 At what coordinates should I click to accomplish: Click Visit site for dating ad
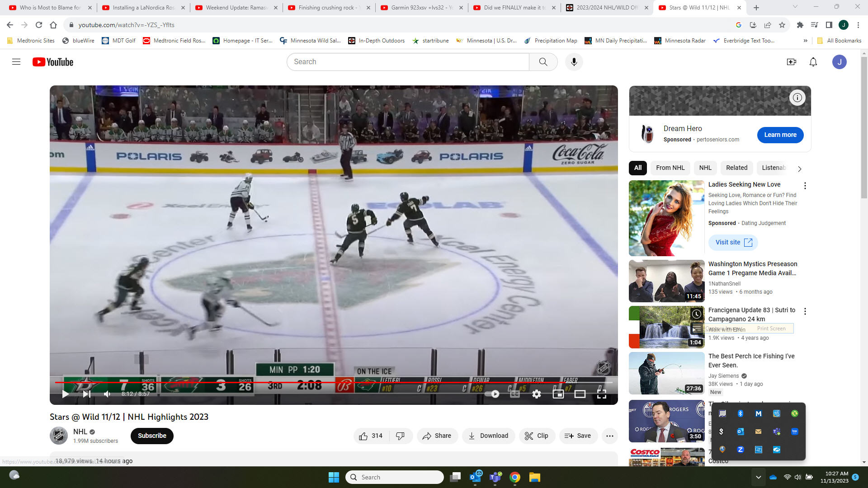pyautogui.click(x=733, y=243)
